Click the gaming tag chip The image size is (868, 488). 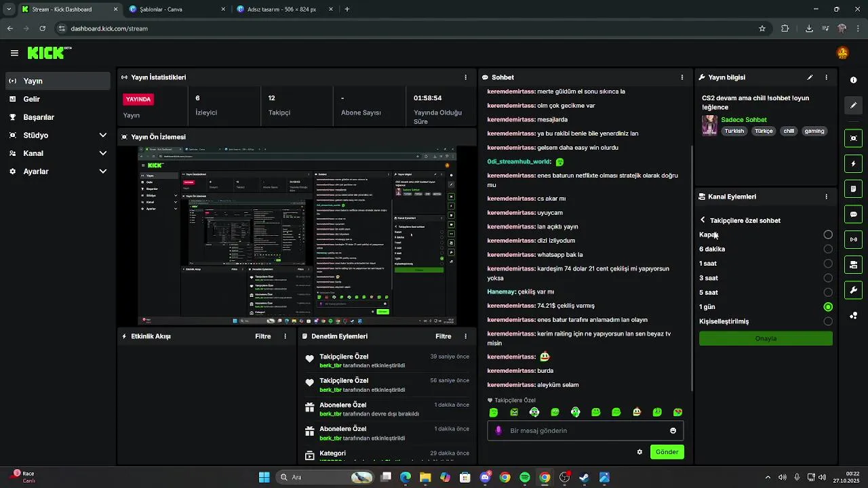pos(814,131)
